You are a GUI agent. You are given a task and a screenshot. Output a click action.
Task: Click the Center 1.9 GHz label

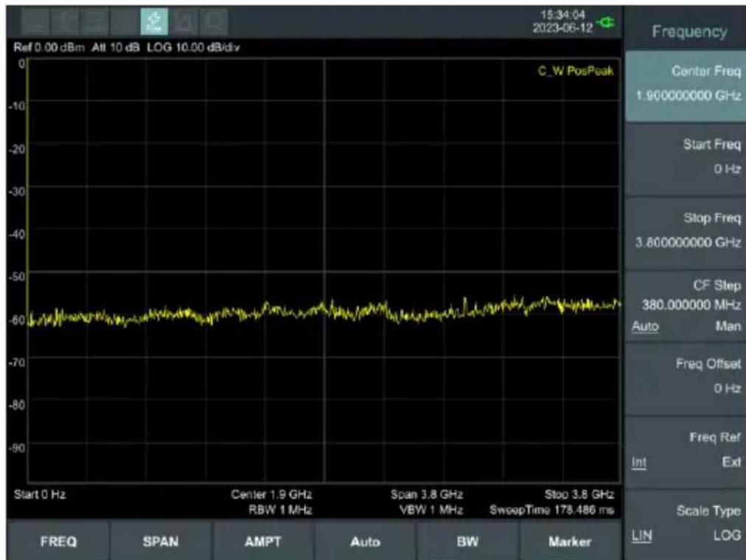tap(272, 494)
